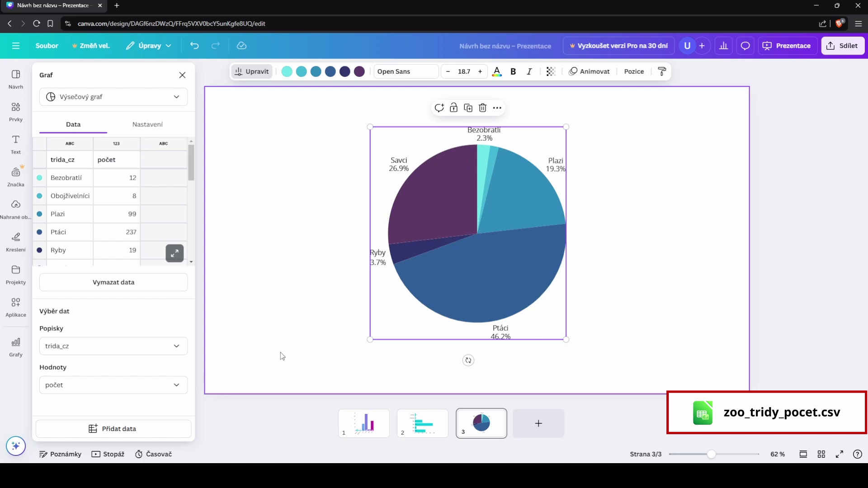Open the text color picker
Image resolution: width=868 pixels, height=488 pixels.
pos(497,71)
